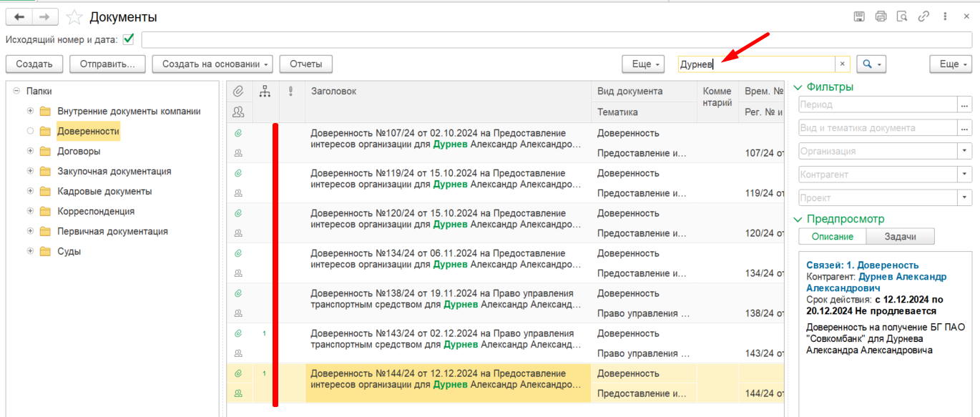Viewport: 980px width, 417px height.
Task: Open print preview from the title bar
Action: click(x=902, y=16)
